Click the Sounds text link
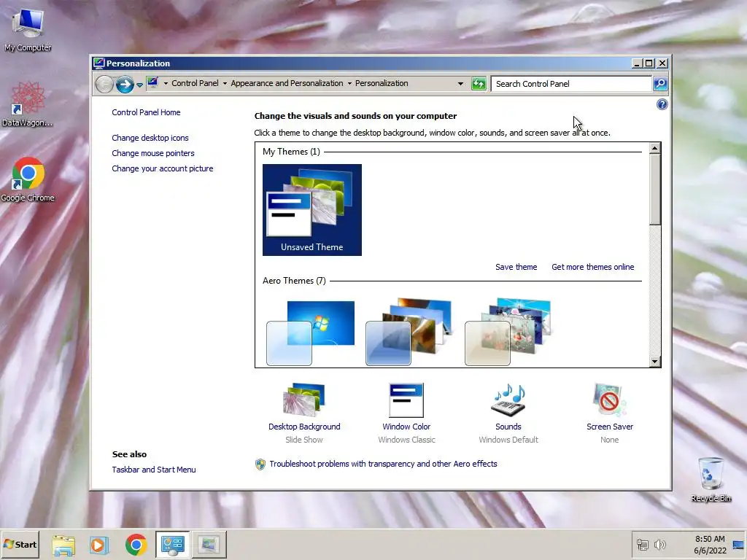Screen dimensions: 747x560 pos(508,427)
